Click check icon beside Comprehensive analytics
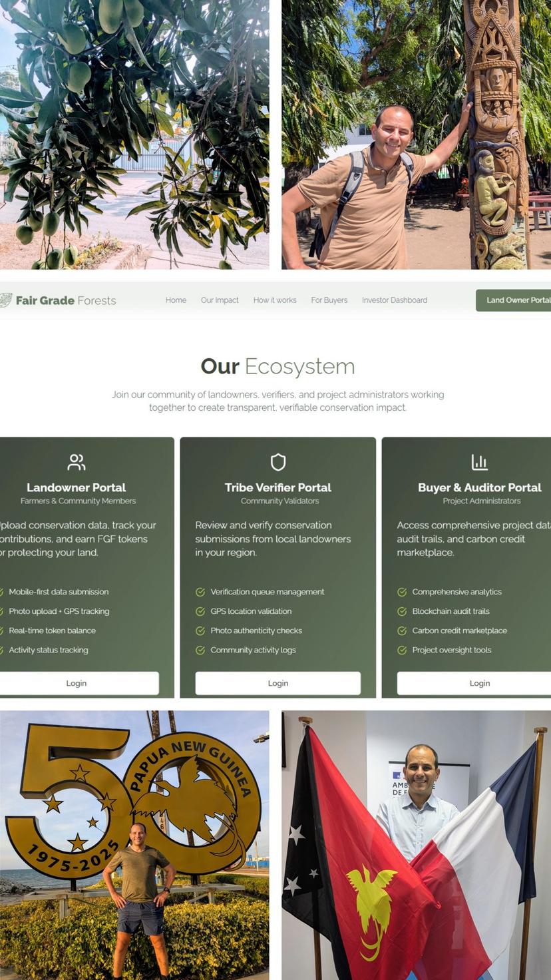This screenshot has width=551, height=980. [x=402, y=592]
